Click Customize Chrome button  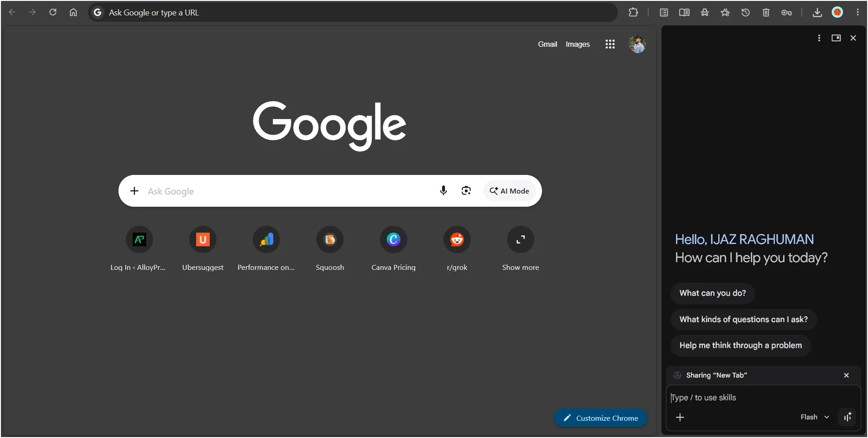point(600,418)
